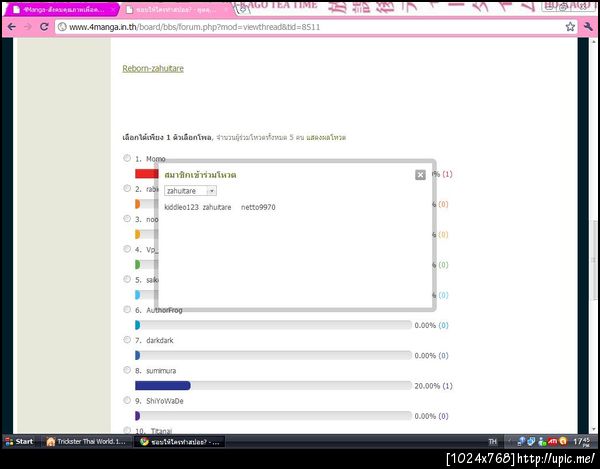This screenshot has width=600, height=469.
Task: Click the TH language indicator in taskbar
Action: click(492, 441)
